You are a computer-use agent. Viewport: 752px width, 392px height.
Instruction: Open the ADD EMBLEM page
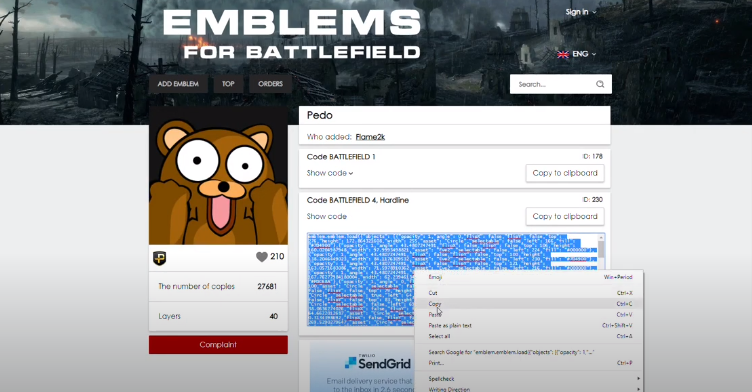[x=178, y=84]
